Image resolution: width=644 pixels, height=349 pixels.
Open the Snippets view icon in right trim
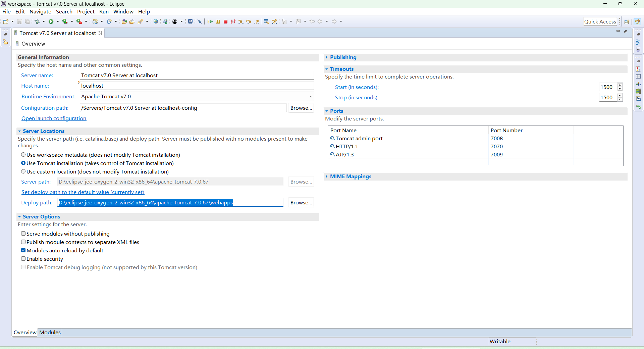click(x=638, y=99)
